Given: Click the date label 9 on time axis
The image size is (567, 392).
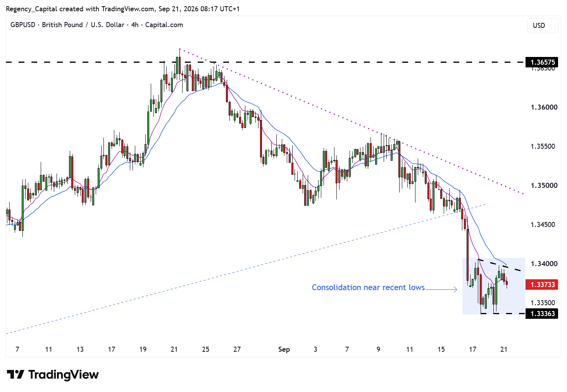Looking at the screenshot, I should [x=378, y=349].
